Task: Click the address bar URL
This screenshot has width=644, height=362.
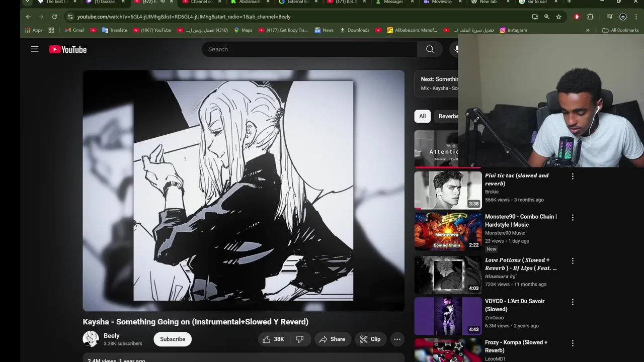Action: [184, 17]
